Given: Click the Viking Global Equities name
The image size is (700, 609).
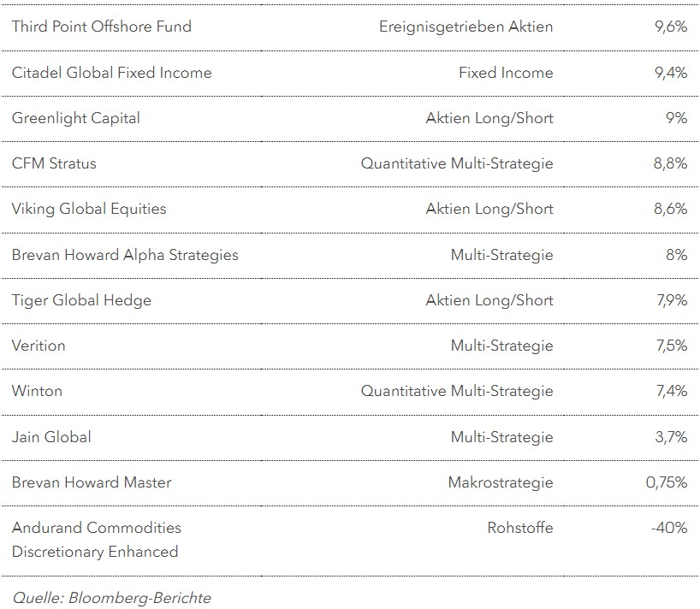Looking at the screenshot, I should click(x=89, y=209).
